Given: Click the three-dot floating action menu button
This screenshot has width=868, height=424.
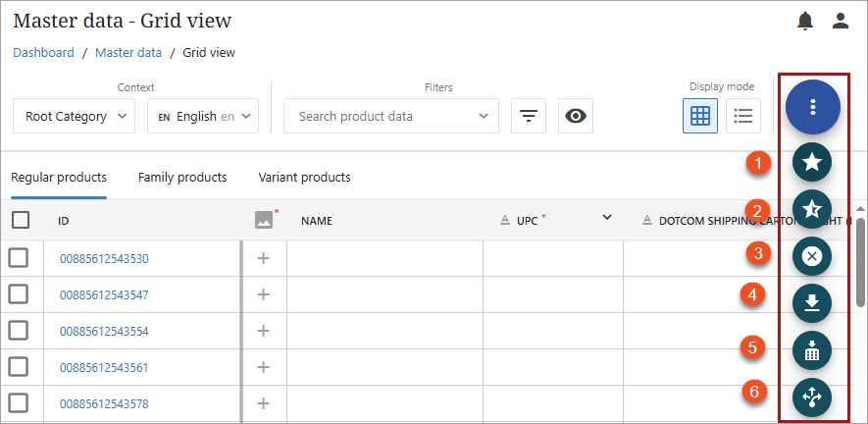Looking at the screenshot, I should click(x=812, y=106).
